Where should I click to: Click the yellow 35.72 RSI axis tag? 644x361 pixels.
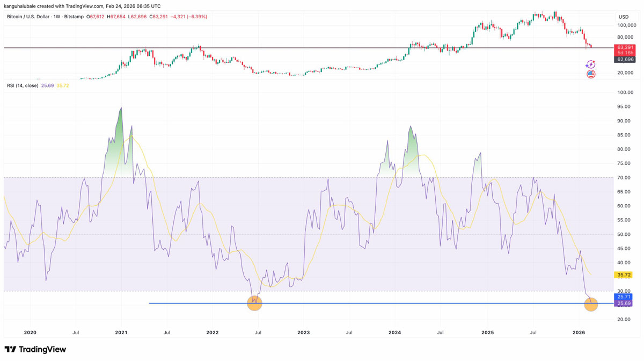pos(624,275)
